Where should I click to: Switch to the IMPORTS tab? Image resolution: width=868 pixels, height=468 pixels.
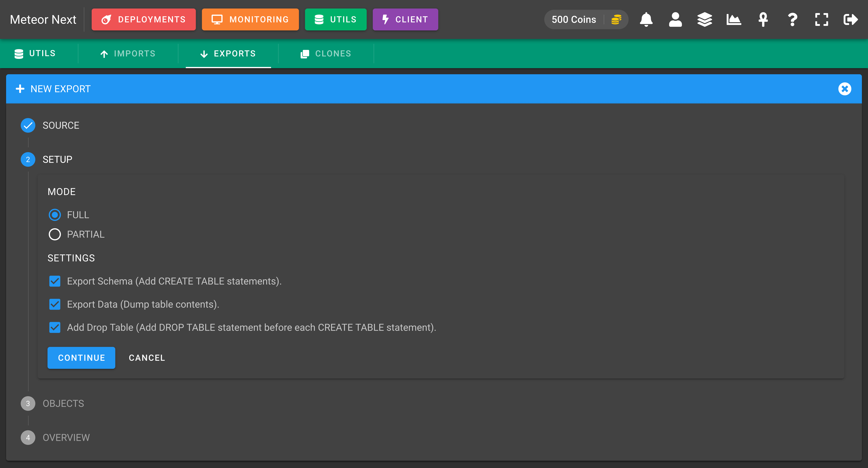pyautogui.click(x=128, y=54)
